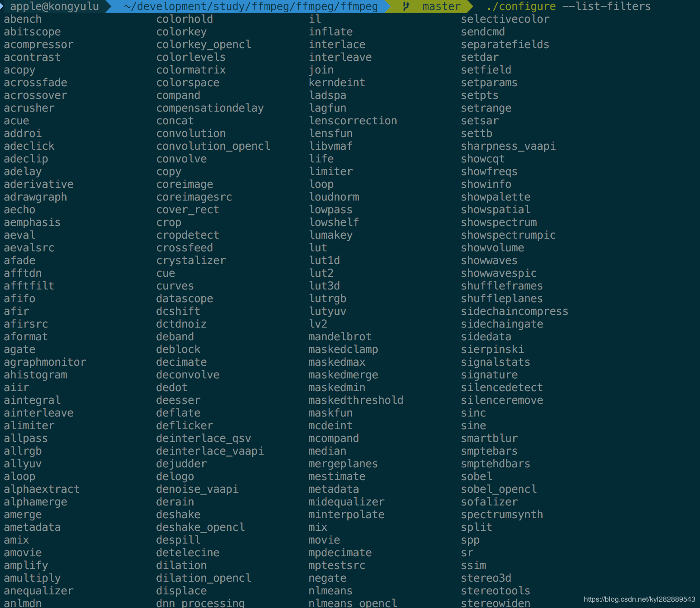Click the lenscorrection filter entry
This screenshot has height=608, width=700.
pyautogui.click(x=353, y=121)
